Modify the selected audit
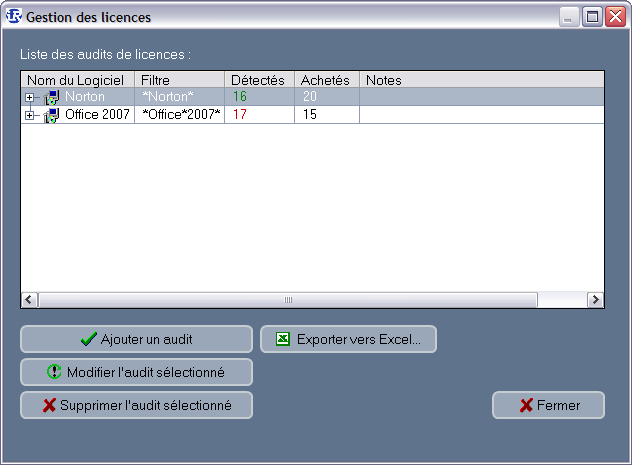The height and width of the screenshot is (465, 632). tap(136, 372)
